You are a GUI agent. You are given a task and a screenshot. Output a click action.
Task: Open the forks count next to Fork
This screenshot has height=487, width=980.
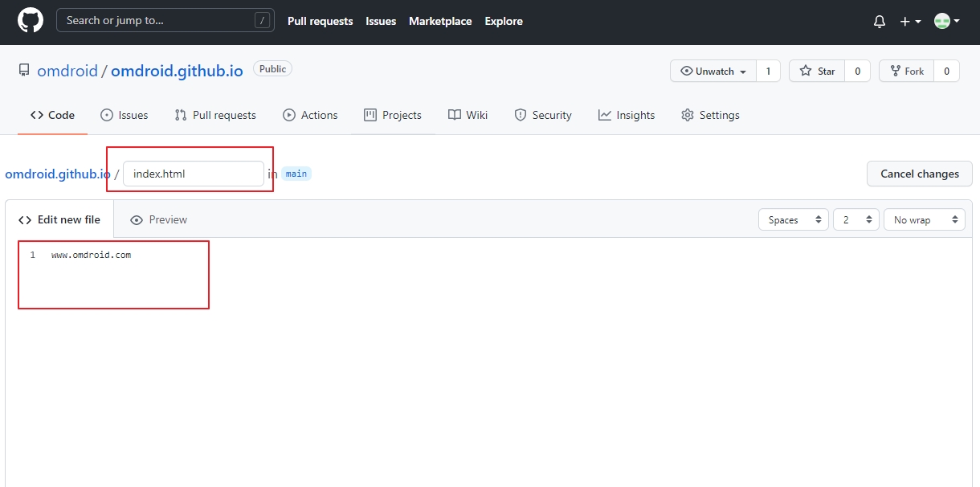tap(946, 72)
